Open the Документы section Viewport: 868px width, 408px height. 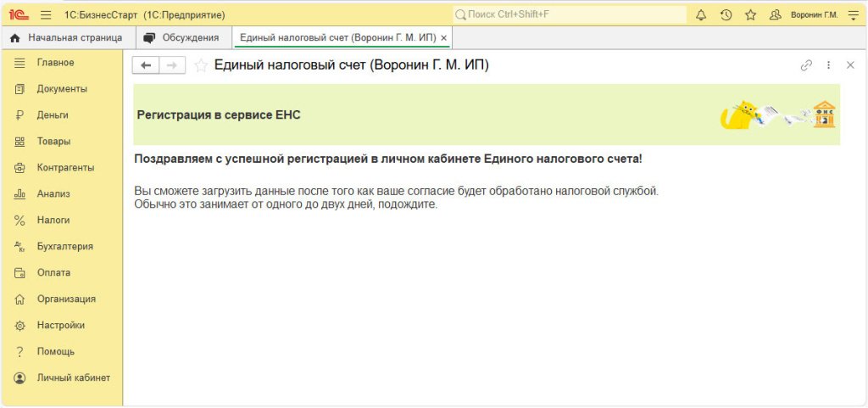62,88
